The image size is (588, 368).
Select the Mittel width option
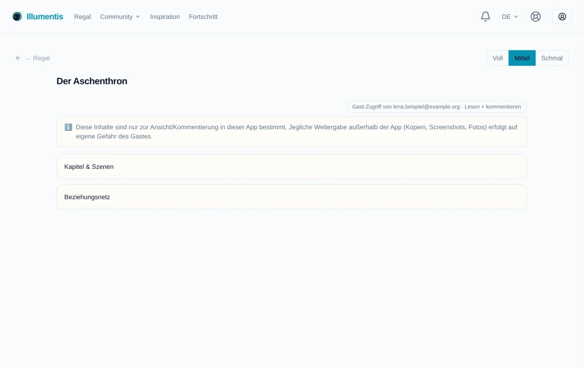click(x=522, y=58)
